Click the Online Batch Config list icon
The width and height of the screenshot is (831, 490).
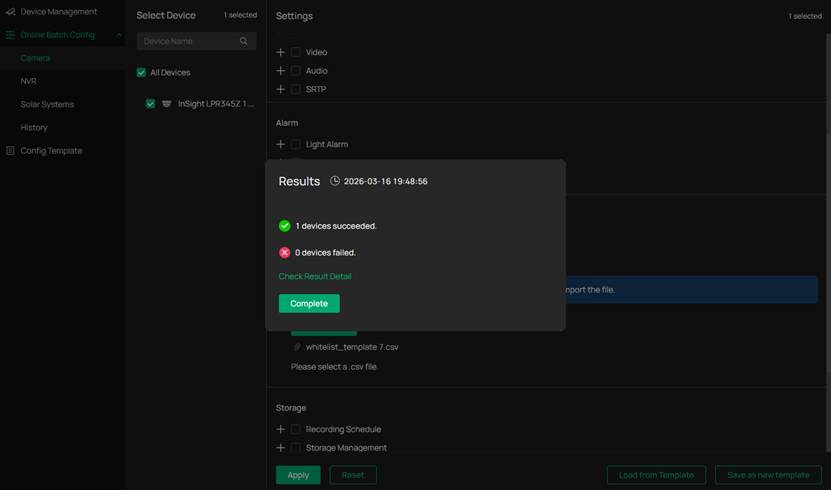[x=11, y=35]
